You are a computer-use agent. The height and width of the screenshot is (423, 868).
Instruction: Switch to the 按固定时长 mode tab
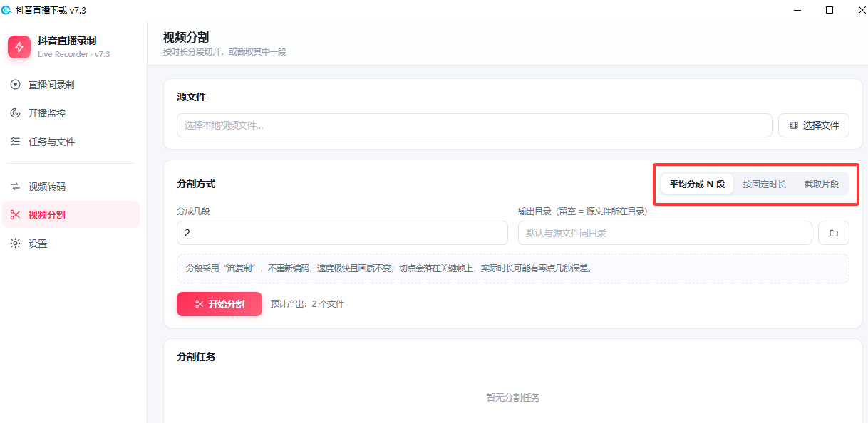click(764, 184)
